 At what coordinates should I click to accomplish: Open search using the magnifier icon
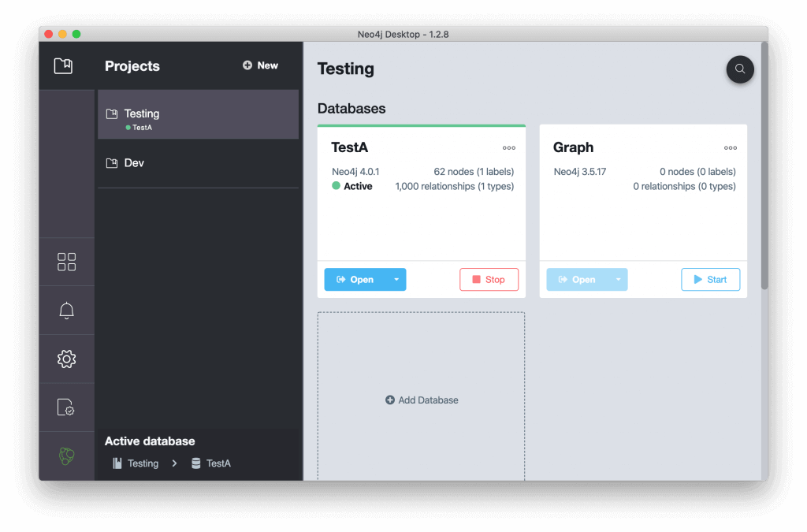click(739, 69)
